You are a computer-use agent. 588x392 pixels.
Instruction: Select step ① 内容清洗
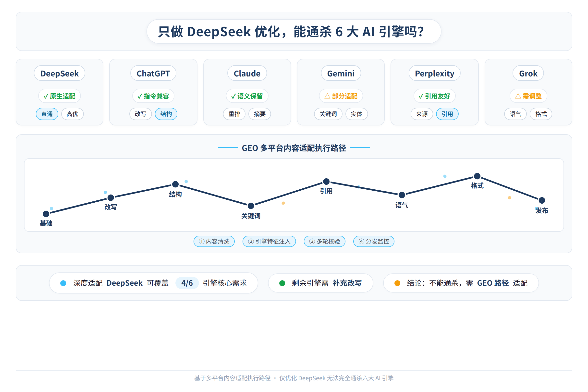click(214, 241)
